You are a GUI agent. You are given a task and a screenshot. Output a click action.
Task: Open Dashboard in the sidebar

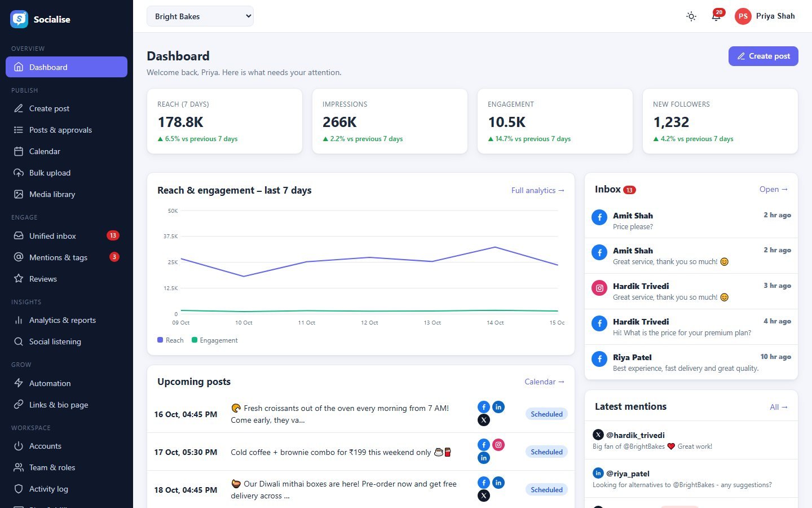click(67, 67)
